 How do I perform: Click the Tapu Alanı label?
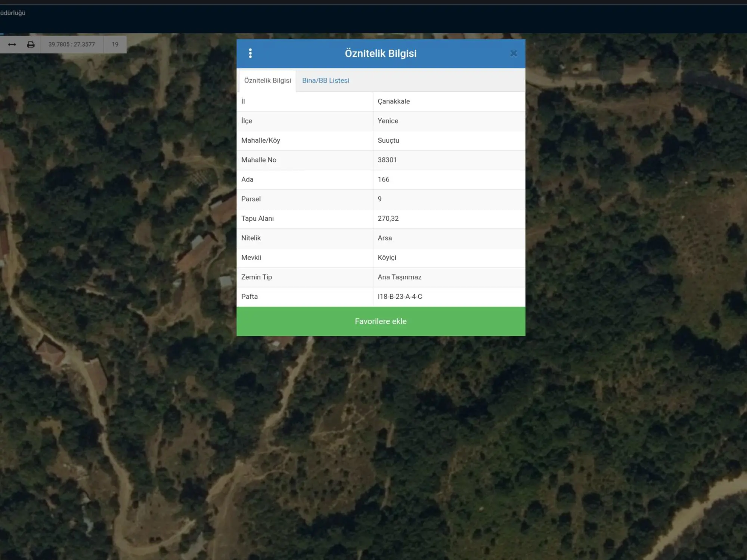[257, 219]
